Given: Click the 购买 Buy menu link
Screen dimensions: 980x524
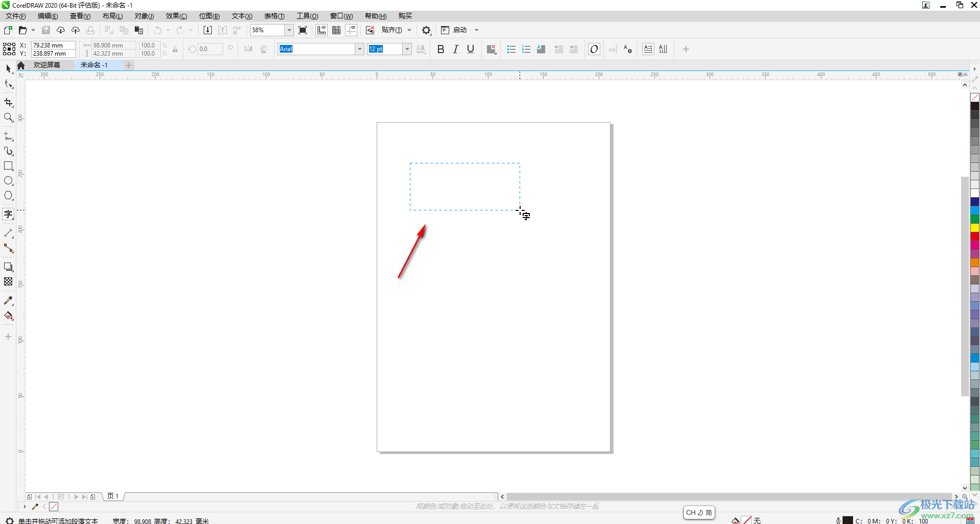Looking at the screenshot, I should [405, 16].
